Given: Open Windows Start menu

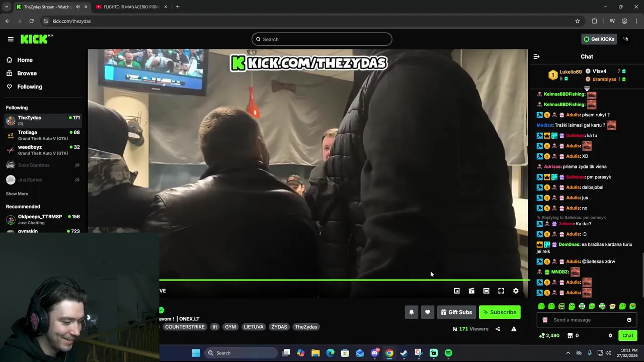Looking at the screenshot, I should tap(196, 353).
